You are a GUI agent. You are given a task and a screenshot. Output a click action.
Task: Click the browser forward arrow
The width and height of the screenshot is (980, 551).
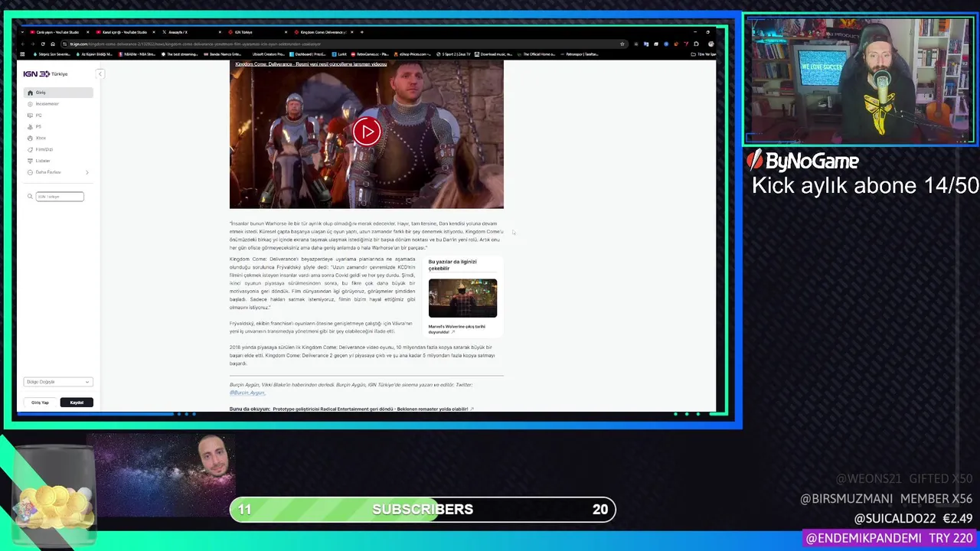tap(33, 44)
